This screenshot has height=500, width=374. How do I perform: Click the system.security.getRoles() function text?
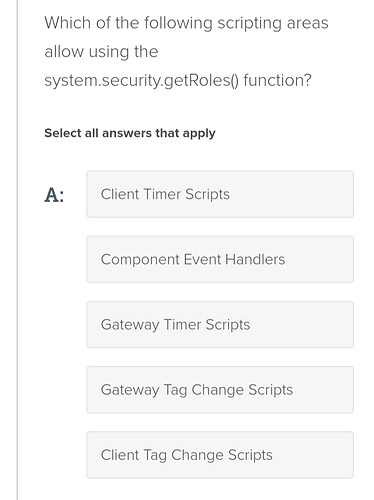pyautogui.click(x=142, y=81)
